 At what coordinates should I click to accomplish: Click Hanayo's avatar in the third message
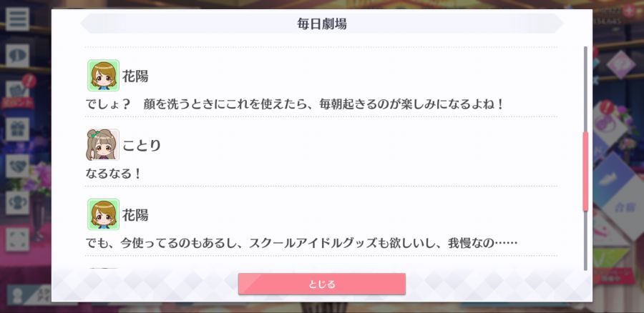[103, 214]
